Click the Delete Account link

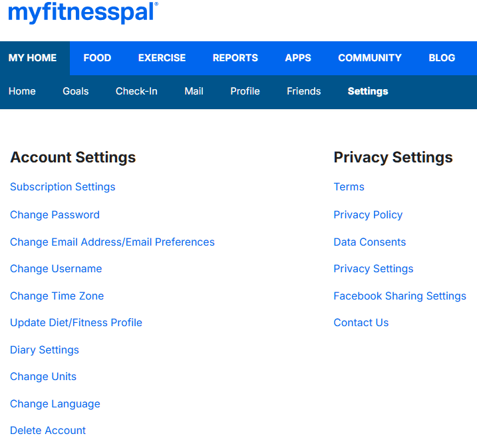click(48, 431)
